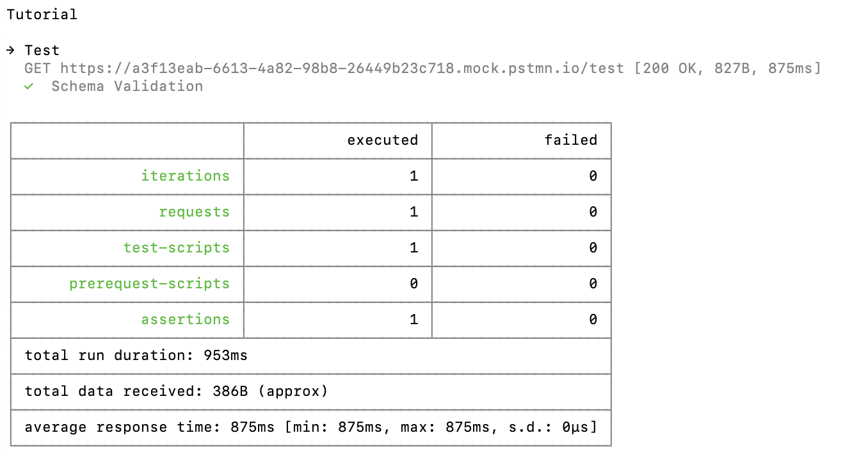
Task: Click the requests row label
Action: [x=194, y=212]
